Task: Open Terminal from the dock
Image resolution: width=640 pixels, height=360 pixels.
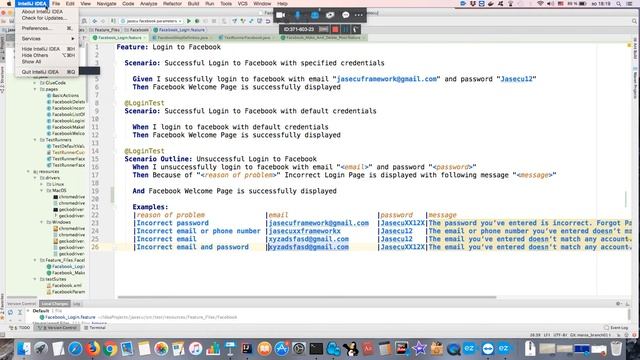Action: point(316,349)
